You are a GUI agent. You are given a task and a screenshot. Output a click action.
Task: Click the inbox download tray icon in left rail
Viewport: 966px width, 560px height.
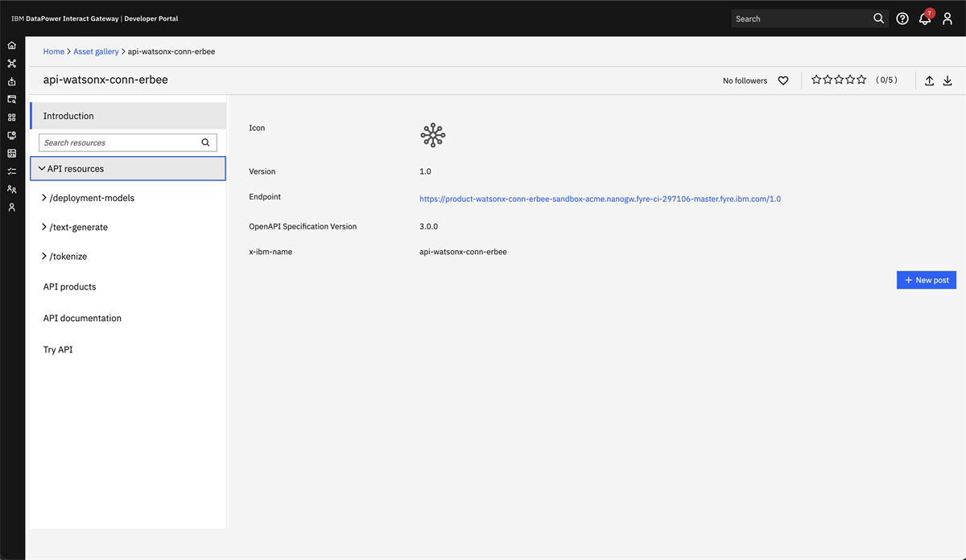tap(11, 81)
